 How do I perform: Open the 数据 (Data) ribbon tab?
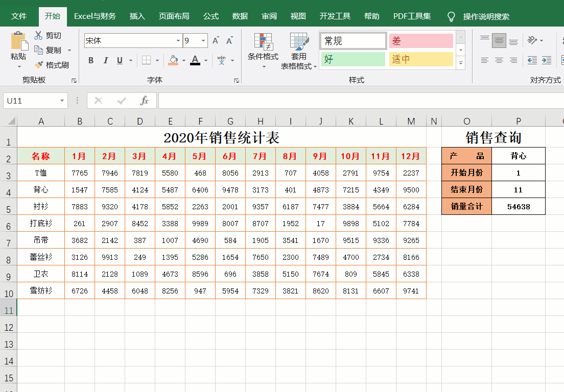[240, 16]
